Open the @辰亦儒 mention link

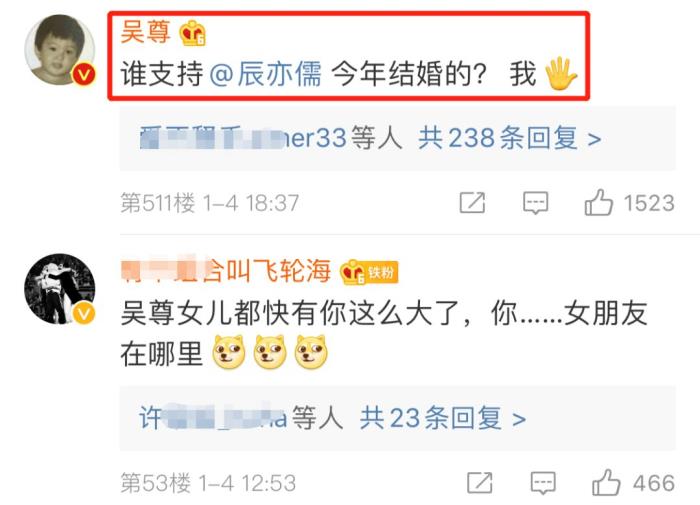click(265, 74)
